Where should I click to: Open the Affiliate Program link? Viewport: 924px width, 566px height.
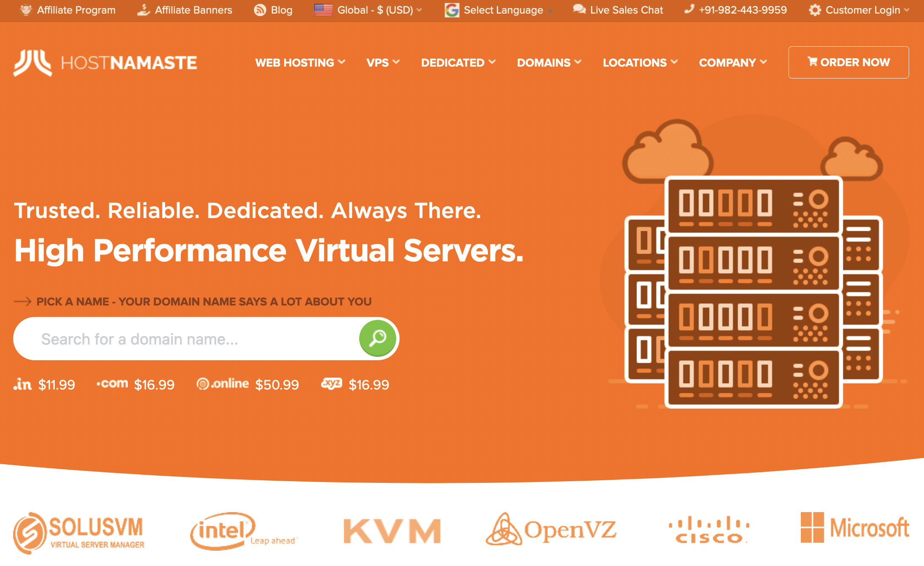pyautogui.click(x=76, y=10)
